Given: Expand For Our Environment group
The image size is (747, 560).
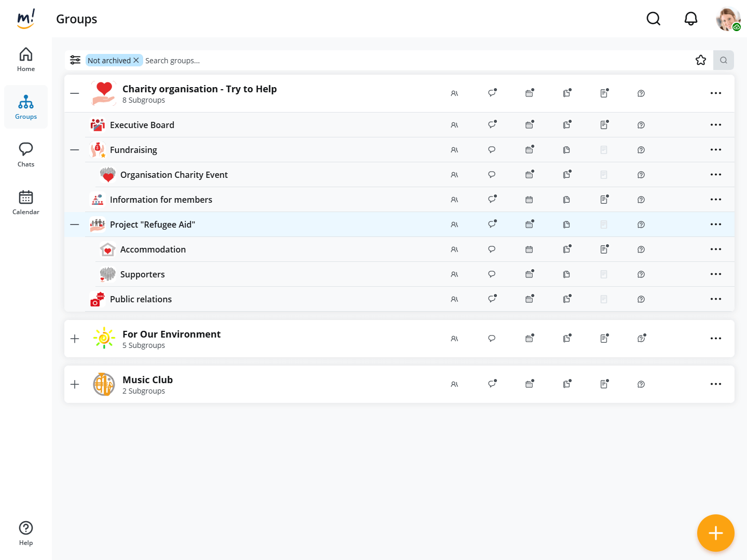Looking at the screenshot, I should [75, 339].
